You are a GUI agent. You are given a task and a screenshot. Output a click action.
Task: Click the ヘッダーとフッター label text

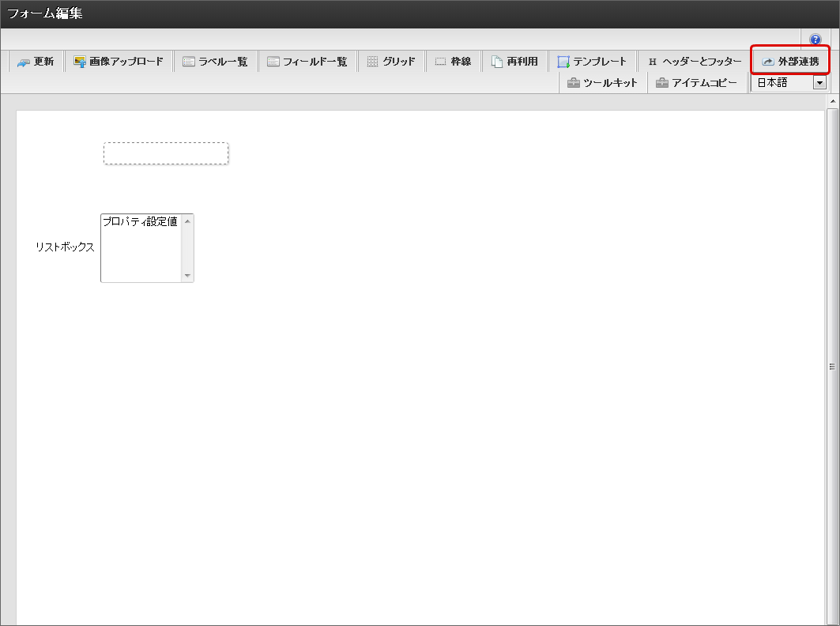click(703, 62)
